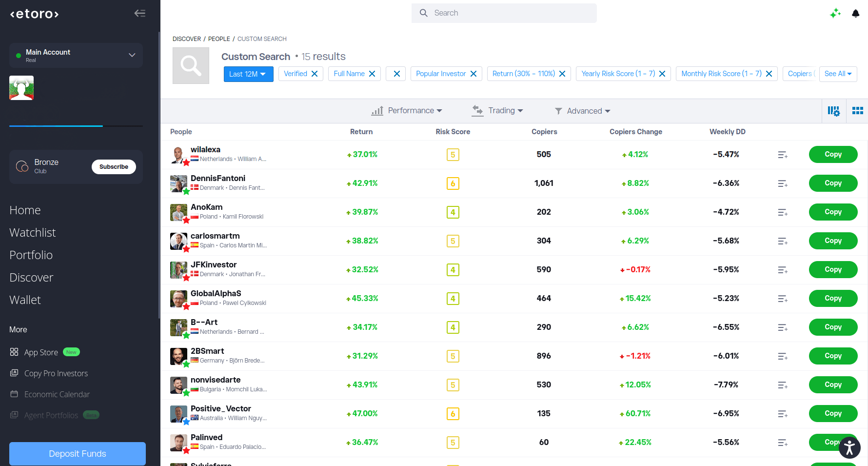The height and width of the screenshot is (466, 868).
Task: Go to the DISCOVER breadcrumb
Action: [187, 39]
